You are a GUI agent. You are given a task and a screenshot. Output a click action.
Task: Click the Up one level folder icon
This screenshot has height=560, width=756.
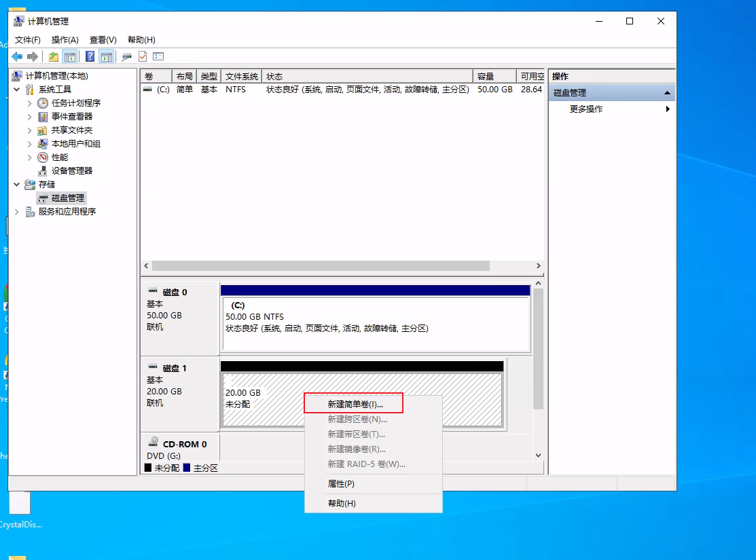[x=54, y=57]
